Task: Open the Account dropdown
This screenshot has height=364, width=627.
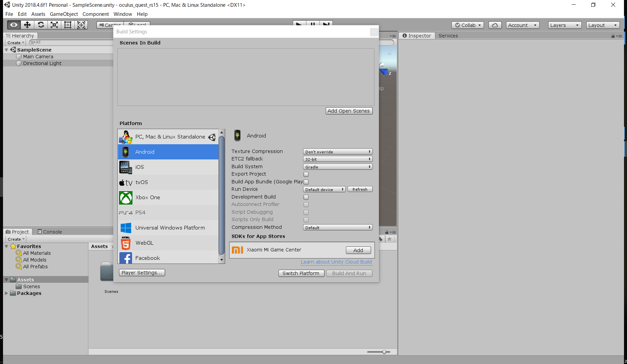Action: (522, 25)
